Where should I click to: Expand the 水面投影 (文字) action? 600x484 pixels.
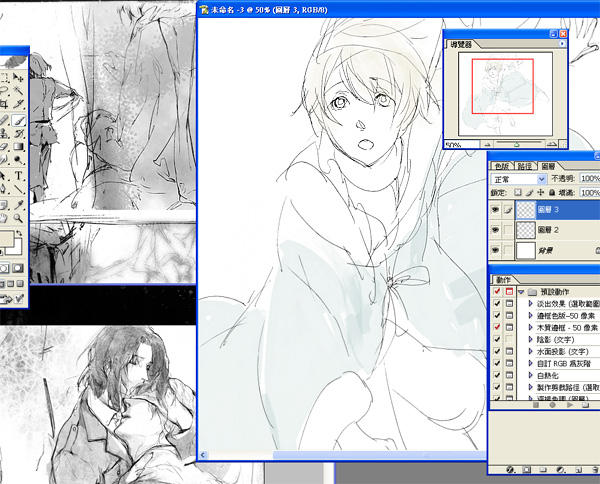pyautogui.click(x=530, y=351)
